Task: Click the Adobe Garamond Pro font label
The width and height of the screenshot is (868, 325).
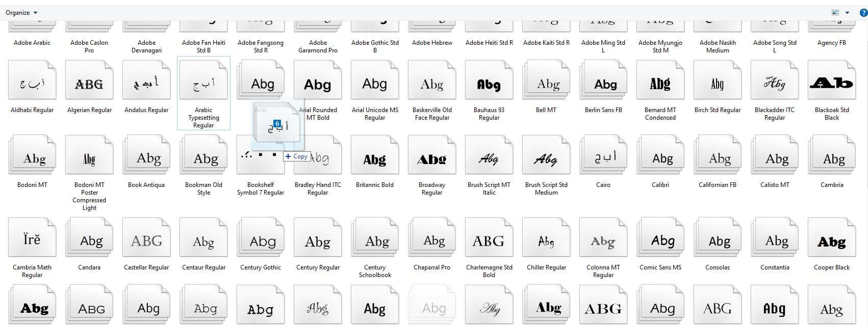Action: coord(318,46)
